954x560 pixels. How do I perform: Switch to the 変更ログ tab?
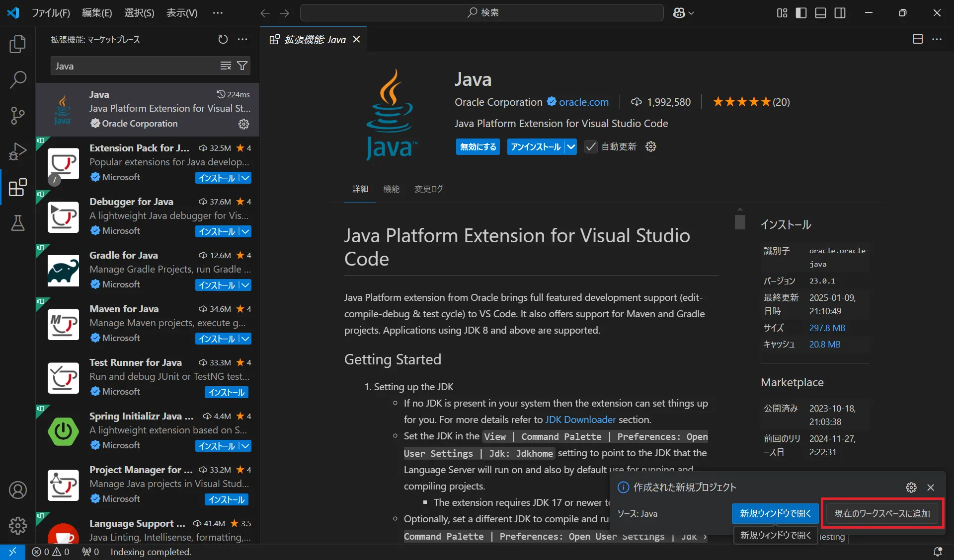[429, 189]
